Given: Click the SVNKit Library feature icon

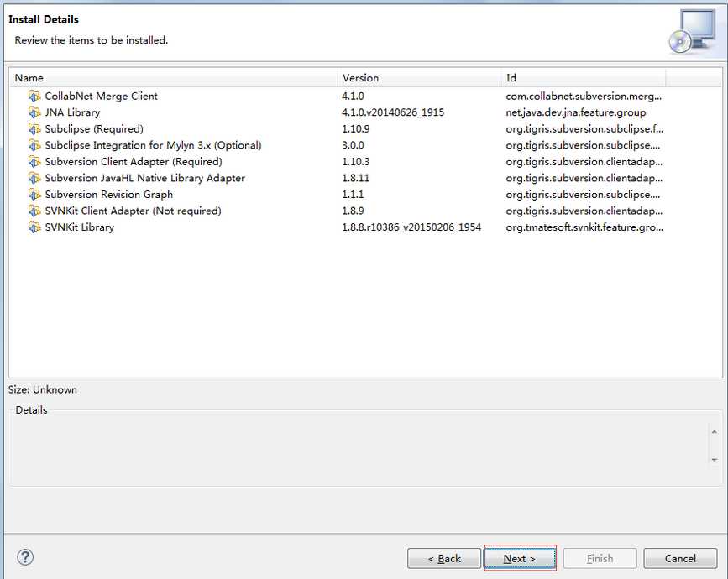Looking at the screenshot, I should click(x=34, y=227).
